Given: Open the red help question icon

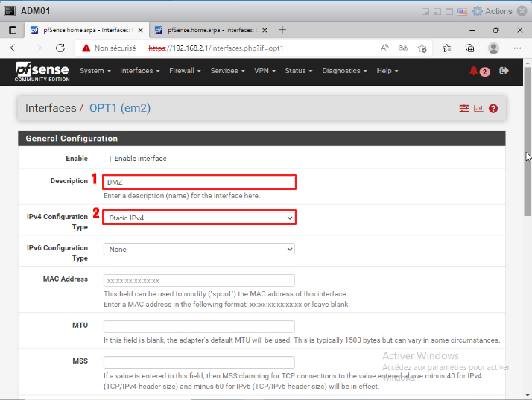Looking at the screenshot, I should tap(493, 109).
